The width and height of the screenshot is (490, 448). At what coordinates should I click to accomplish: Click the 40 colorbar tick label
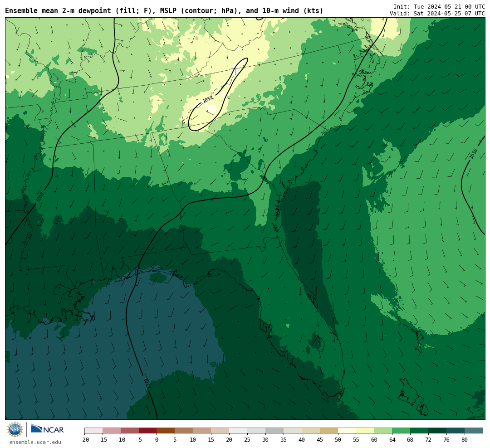point(302,440)
